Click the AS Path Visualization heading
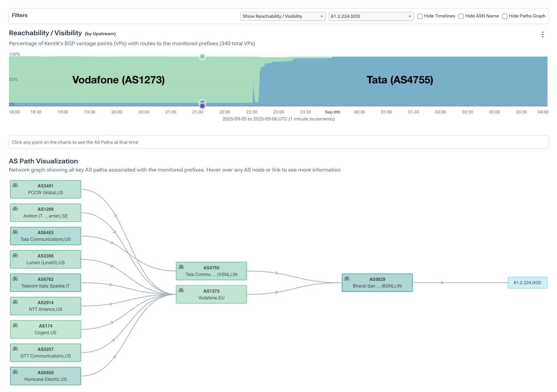The width and height of the screenshot is (557, 392). (43, 161)
